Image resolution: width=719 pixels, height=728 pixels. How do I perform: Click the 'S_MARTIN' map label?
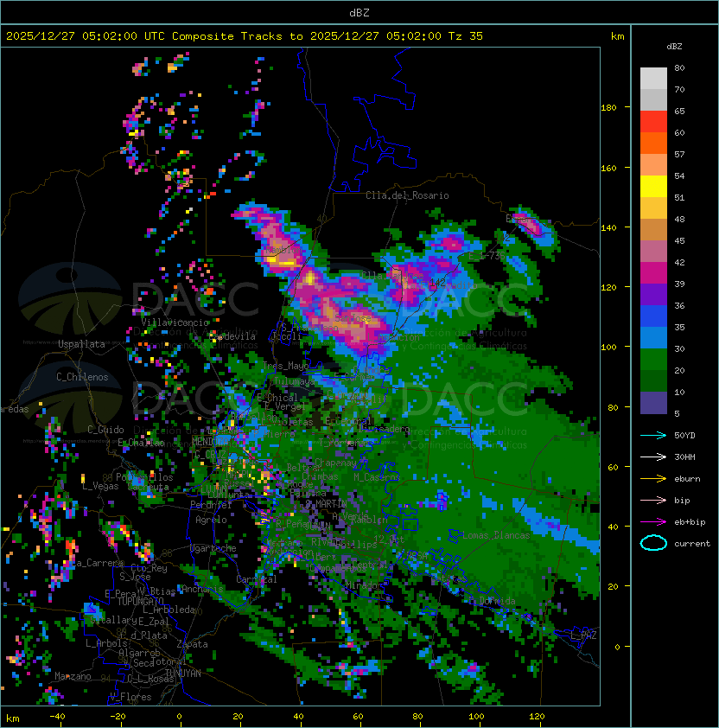click(x=327, y=504)
